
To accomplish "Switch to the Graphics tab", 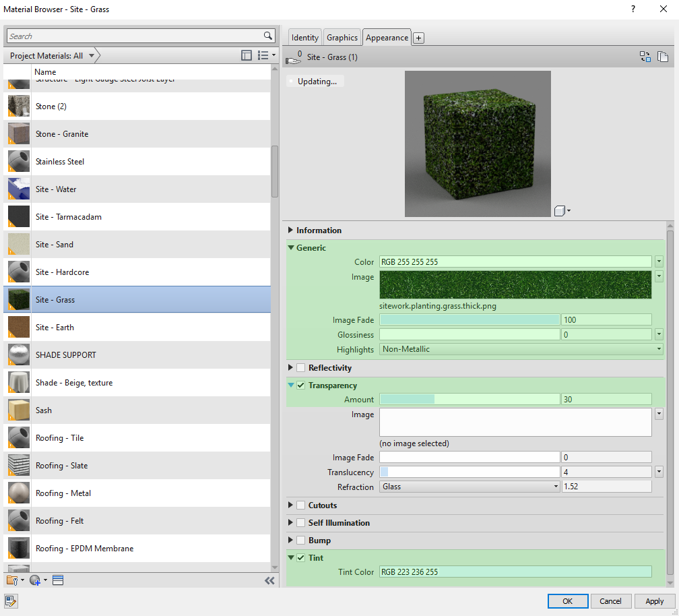I will tap(342, 37).
